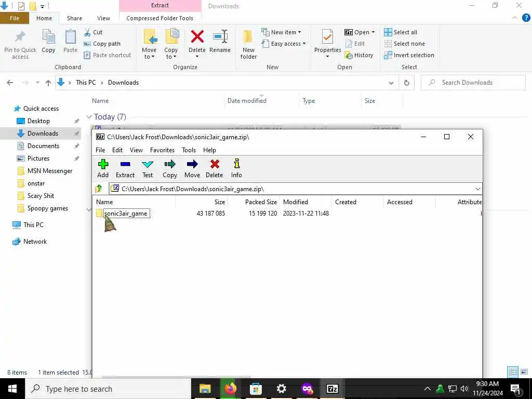Open the 7-Zip Favorites menu
Screen dimensions: 532x399
162,150
